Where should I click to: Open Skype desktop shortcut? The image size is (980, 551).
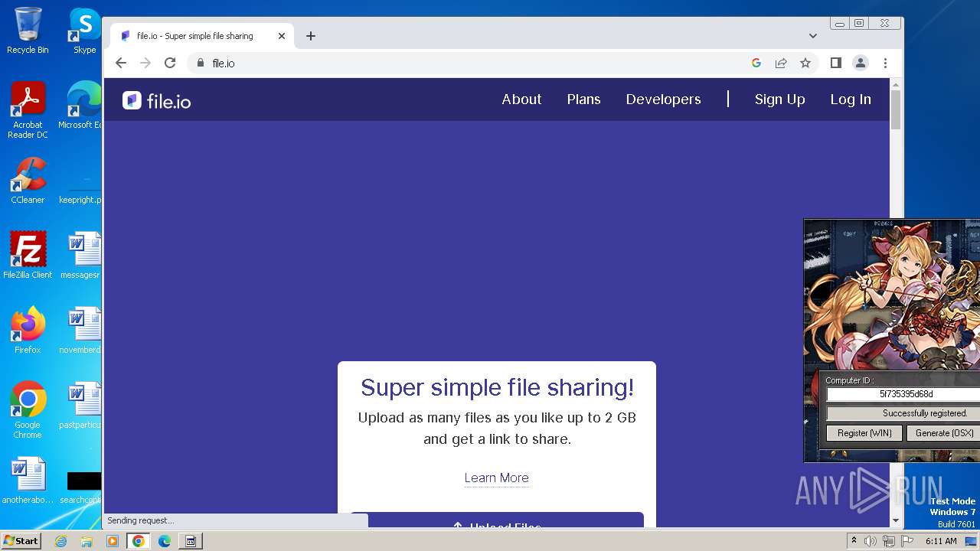pos(84,31)
